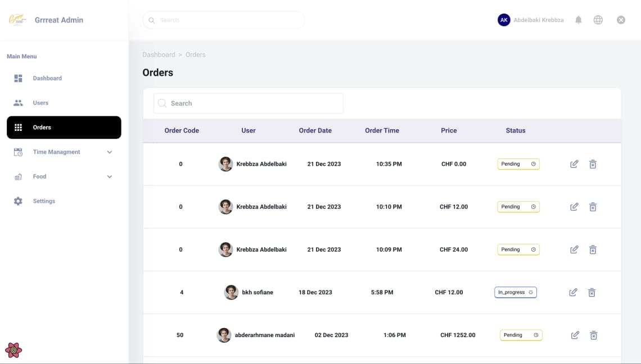
Task: Delete the CHF 12.00 10:10 PM order
Action: 592,207
